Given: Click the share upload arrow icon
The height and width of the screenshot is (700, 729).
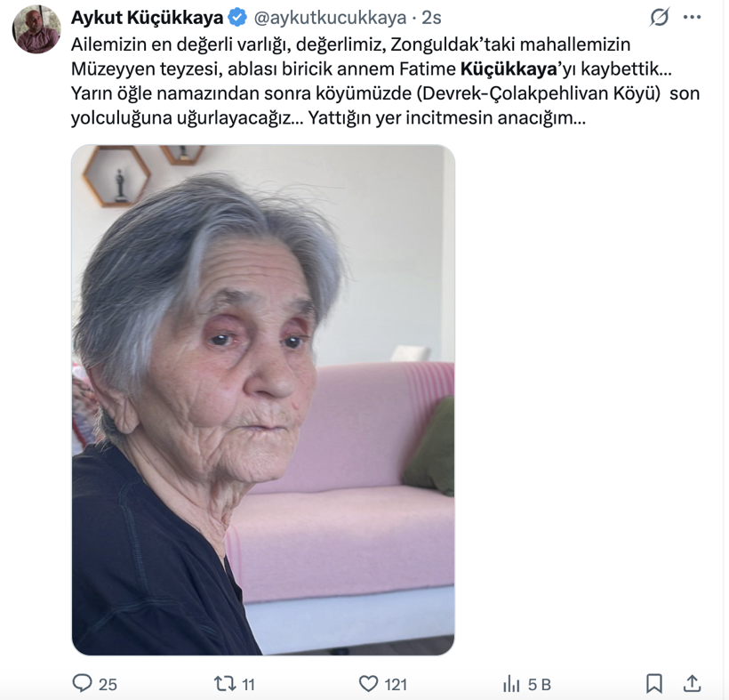Looking at the screenshot, I should click(x=692, y=683).
